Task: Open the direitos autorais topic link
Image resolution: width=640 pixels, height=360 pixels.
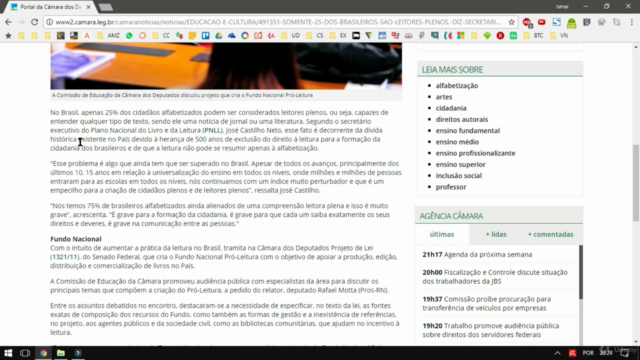Action: [x=462, y=119]
